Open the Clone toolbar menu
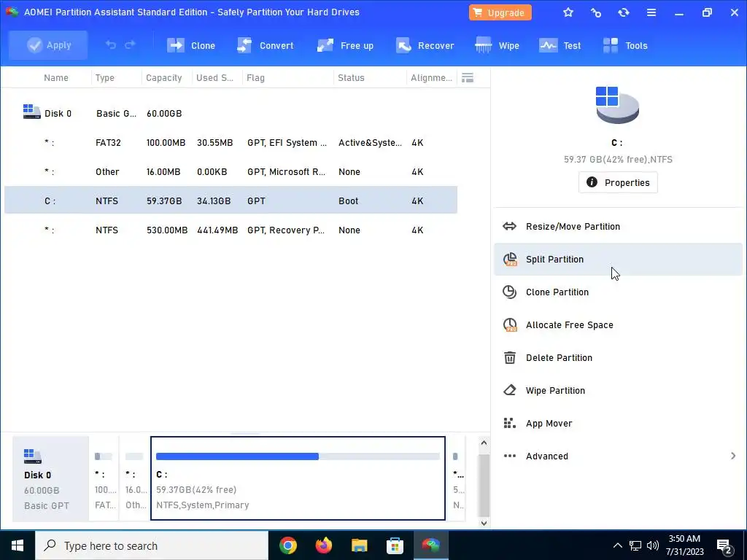This screenshot has height=560, width=747. coord(191,46)
